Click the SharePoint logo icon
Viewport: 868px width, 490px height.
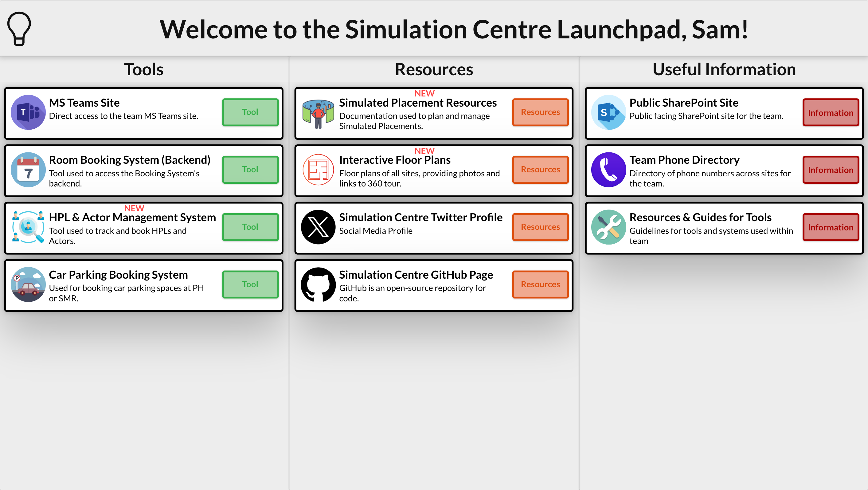[608, 112]
